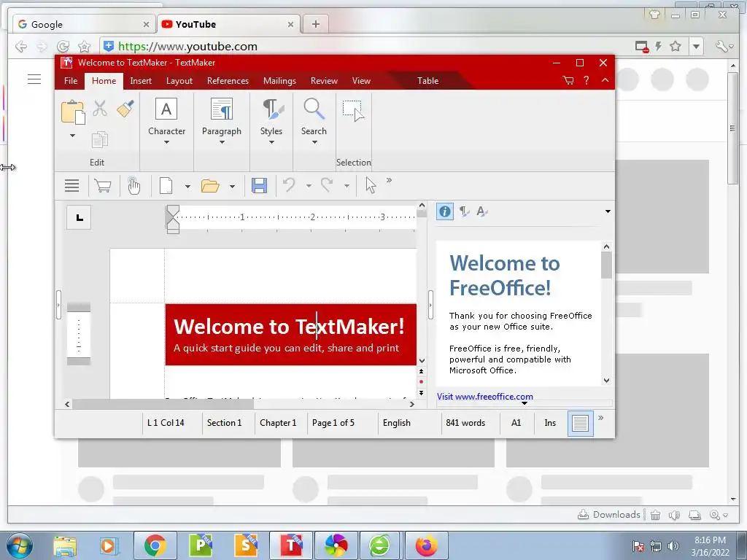This screenshot has width=747, height=560.
Task: Switch to the References ribbon tab
Action: tap(228, 81)
